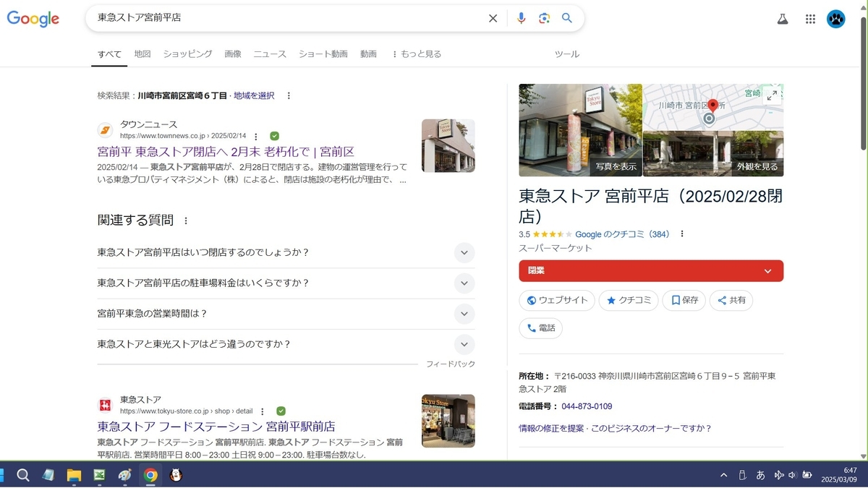The image size is (868, 488).
Task: Expand the red 閉業 hours dropdown
Action: [651, 270]
